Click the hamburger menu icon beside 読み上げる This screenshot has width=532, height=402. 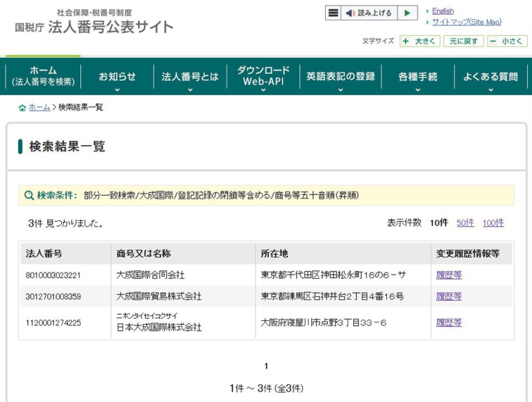point(333,13)
